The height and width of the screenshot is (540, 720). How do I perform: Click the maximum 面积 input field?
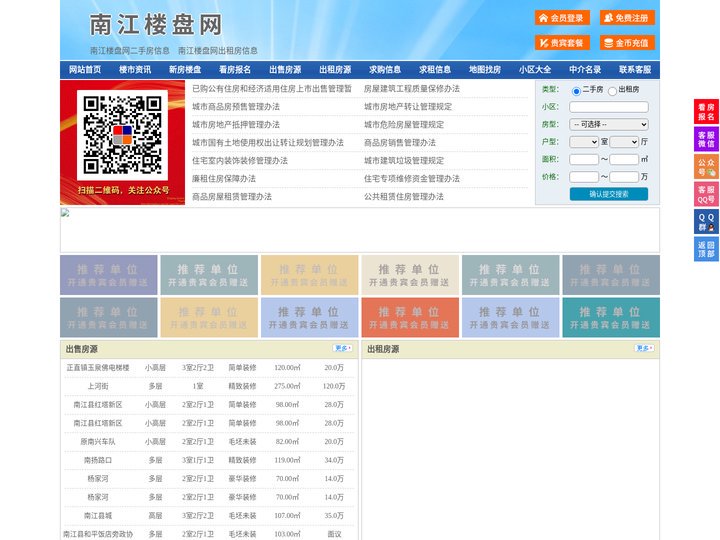(x=624, y=159)
